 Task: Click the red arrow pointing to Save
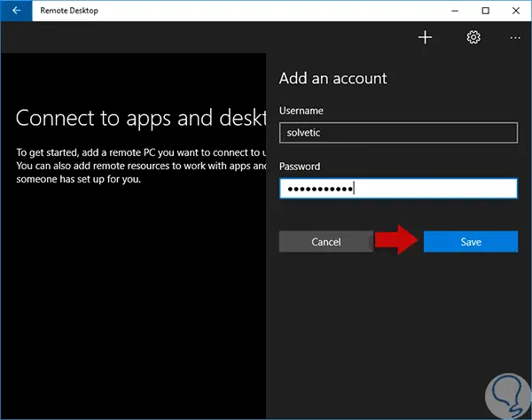click(x=396, y=240)
